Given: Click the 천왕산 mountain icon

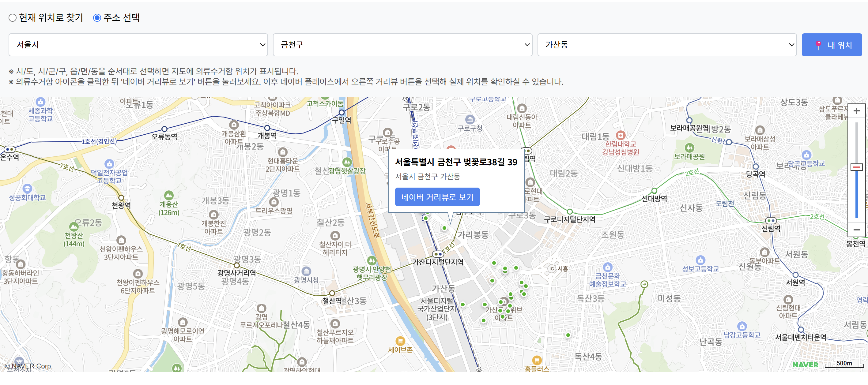Looking at the screenshot, I should pos(74,226).
